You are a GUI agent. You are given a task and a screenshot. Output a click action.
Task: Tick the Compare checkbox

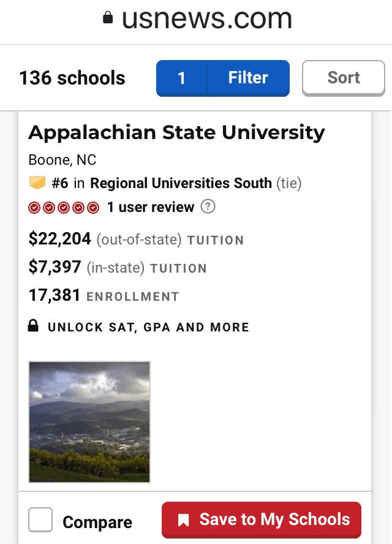[40, 519]
